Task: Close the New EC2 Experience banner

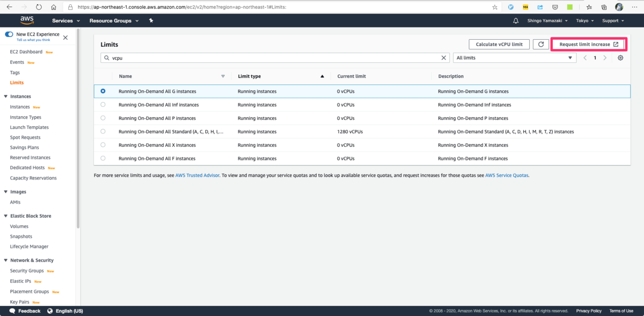Action: point(65,37)
